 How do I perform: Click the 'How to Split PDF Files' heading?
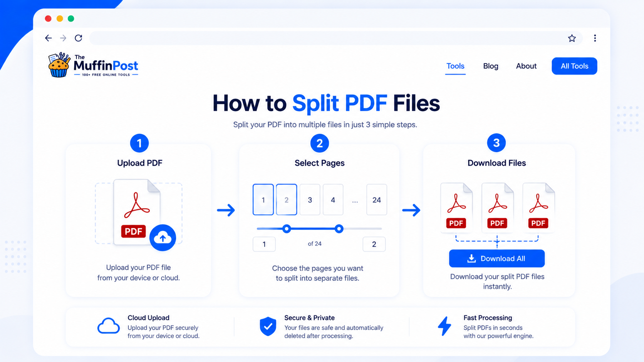(x=326, y=103)
